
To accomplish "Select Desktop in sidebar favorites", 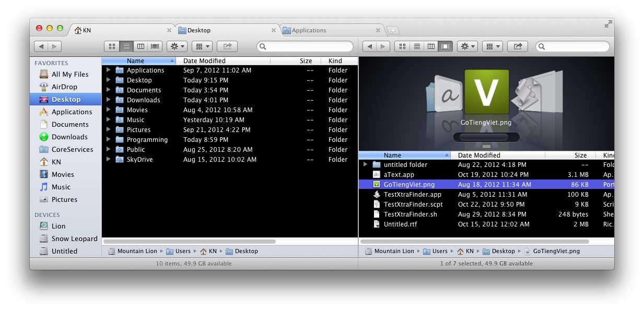I will click(65, 99).
